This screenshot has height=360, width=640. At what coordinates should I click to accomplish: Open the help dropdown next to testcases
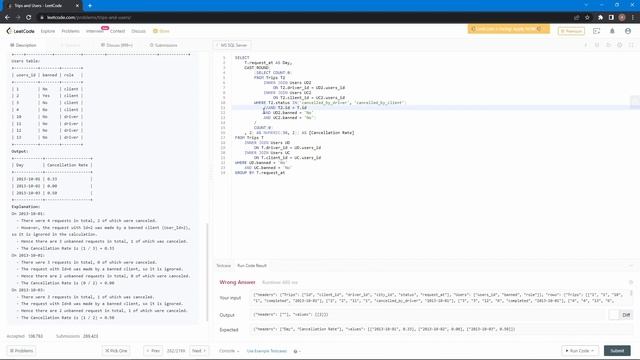click(x=297, y=351)
